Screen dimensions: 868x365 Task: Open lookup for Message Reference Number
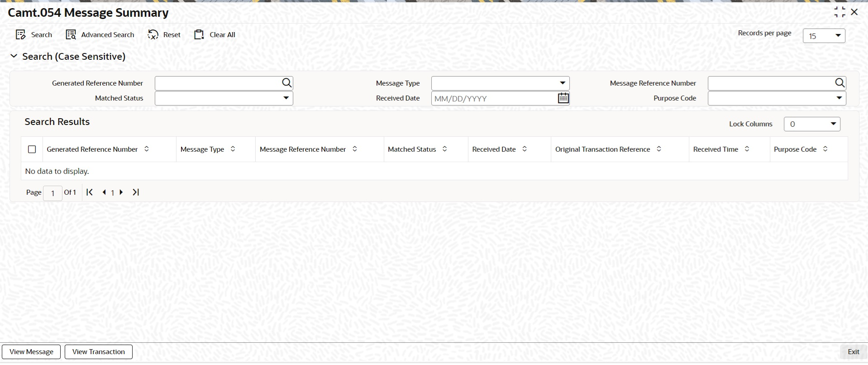point(840,83)
